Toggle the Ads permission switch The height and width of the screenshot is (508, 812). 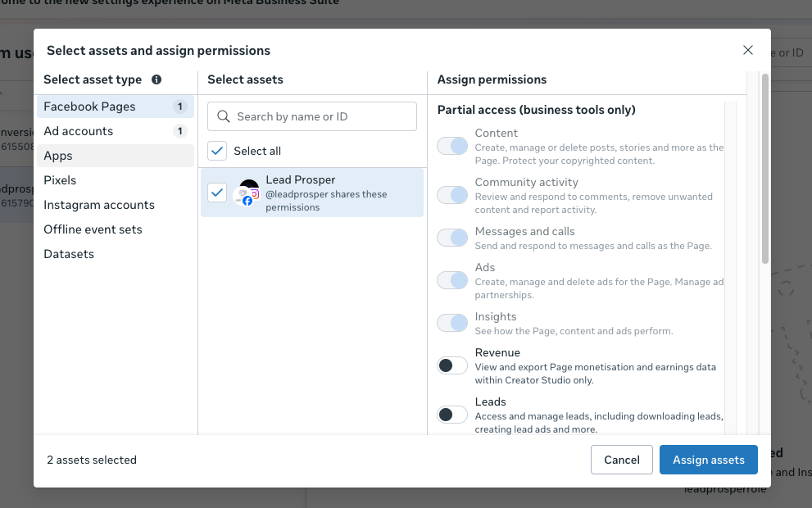tap(452, 280)
